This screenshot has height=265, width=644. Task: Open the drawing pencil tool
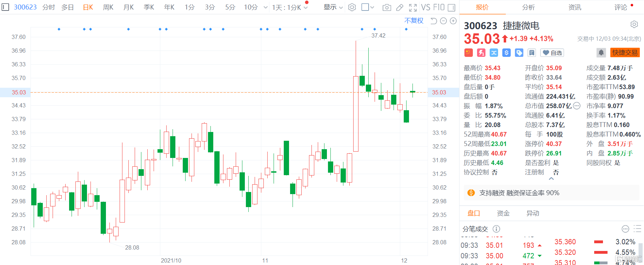[x=400, y=7]
